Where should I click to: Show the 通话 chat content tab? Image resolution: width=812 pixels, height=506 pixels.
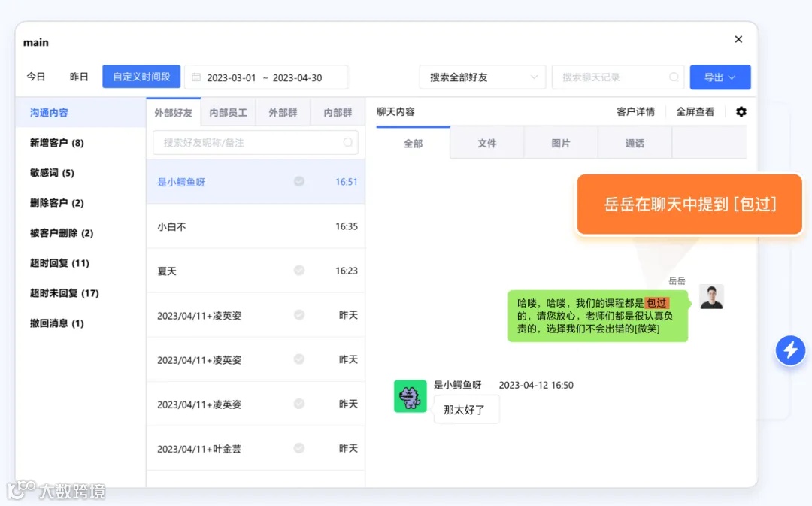pyautogui.click(x=635, y=143)
